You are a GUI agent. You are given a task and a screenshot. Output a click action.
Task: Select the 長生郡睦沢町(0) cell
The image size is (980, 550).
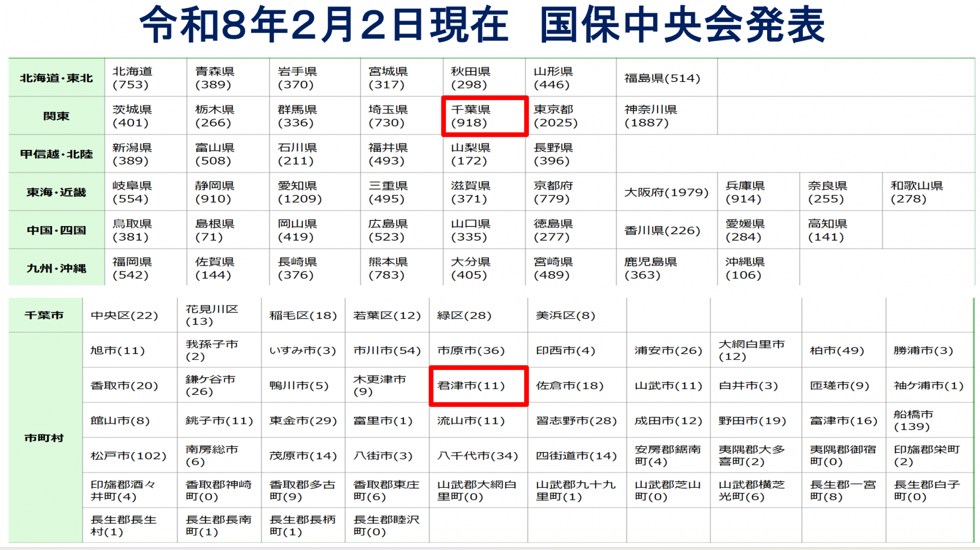[x=387, y=526]
